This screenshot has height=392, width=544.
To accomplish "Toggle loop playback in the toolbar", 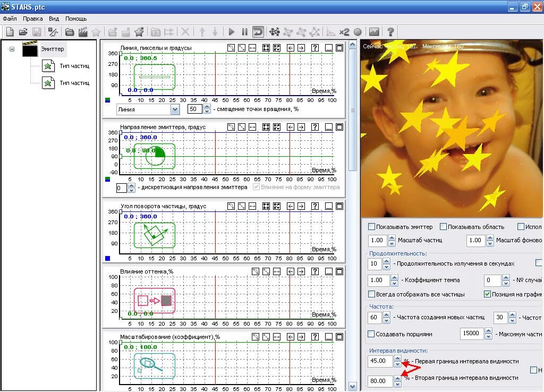I will point(258,32).
